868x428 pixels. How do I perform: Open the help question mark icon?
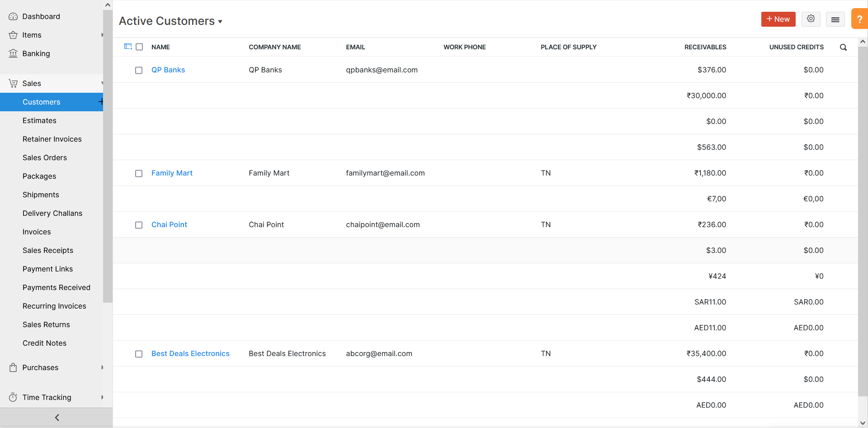point(859,19)
